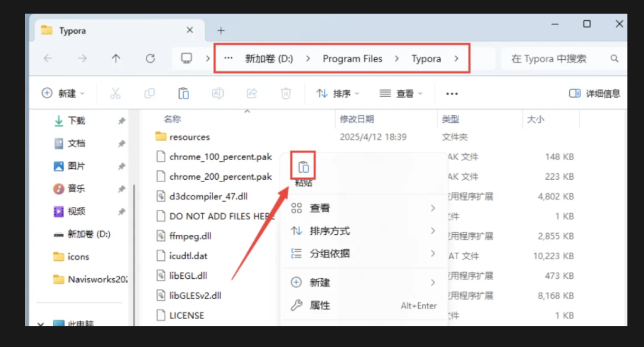The height and width of the screenshot is (347, 644).
Task: Unpin the 视频 quick access item
Action: click(x=122, y=212)
